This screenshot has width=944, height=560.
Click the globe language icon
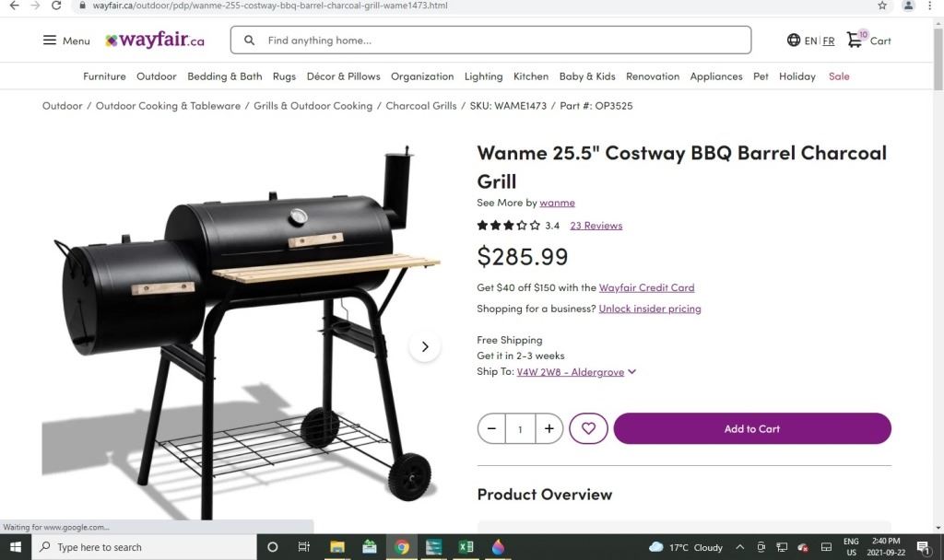pos(794,41)
